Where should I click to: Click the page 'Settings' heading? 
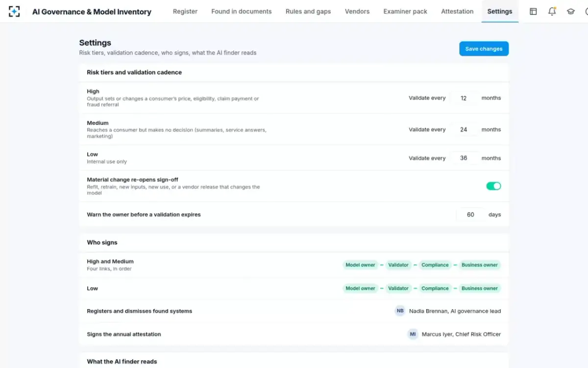(95, 43)
